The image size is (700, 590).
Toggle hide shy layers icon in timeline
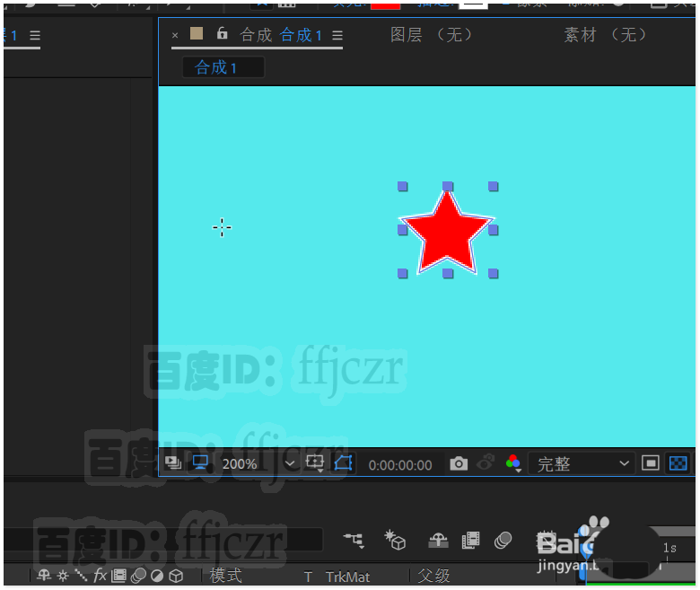pos(438,541)
